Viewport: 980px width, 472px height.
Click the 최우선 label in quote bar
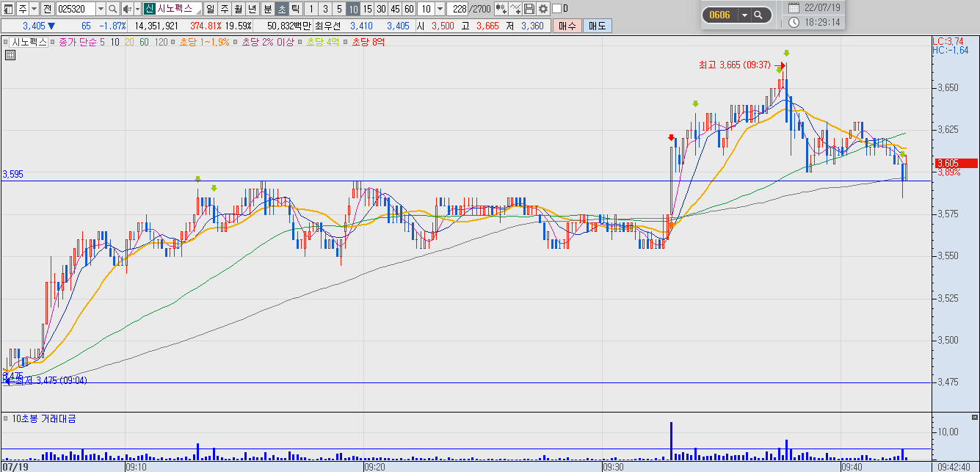click(327, 26)
